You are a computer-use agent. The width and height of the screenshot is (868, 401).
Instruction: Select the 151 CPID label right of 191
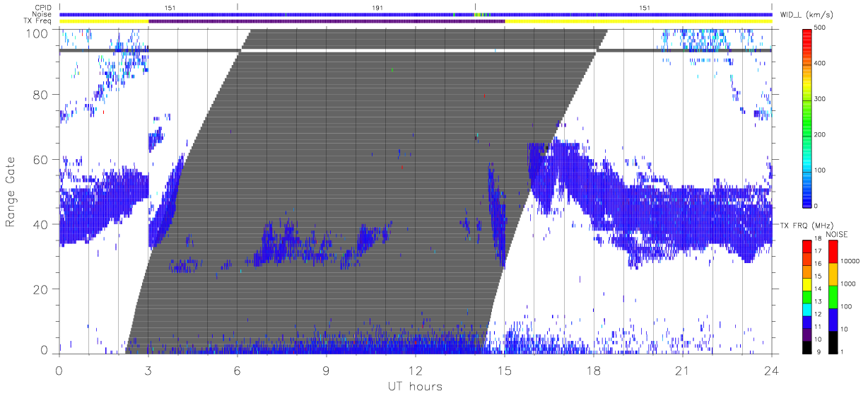pyautogui.click(x=645, y=7)
